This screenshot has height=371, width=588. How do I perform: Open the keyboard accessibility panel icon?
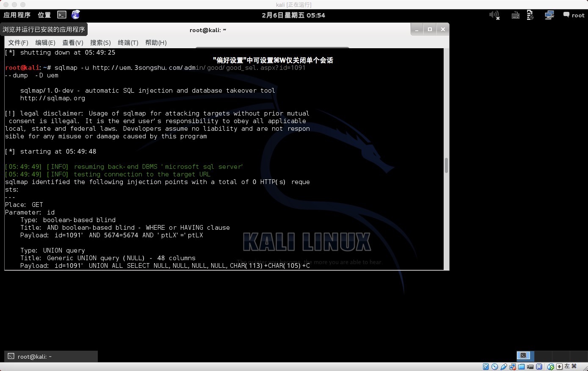coord(516,15)
